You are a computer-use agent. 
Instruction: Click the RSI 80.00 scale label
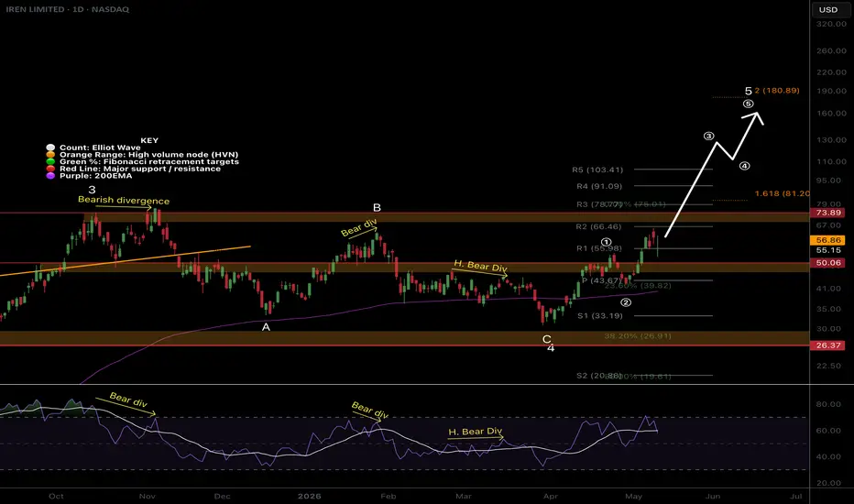pos(828,404)
